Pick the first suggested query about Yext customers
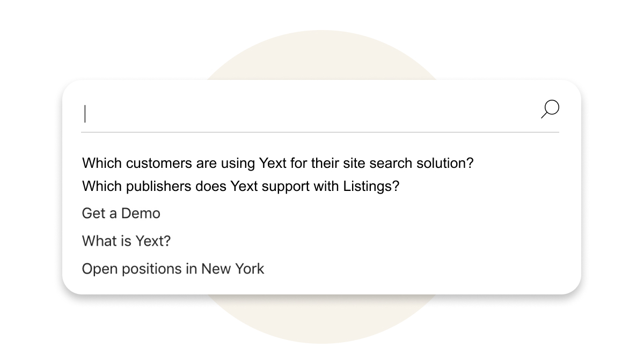Image resolution: width=644 pixels, height=362 pixels. pos(277,163)
